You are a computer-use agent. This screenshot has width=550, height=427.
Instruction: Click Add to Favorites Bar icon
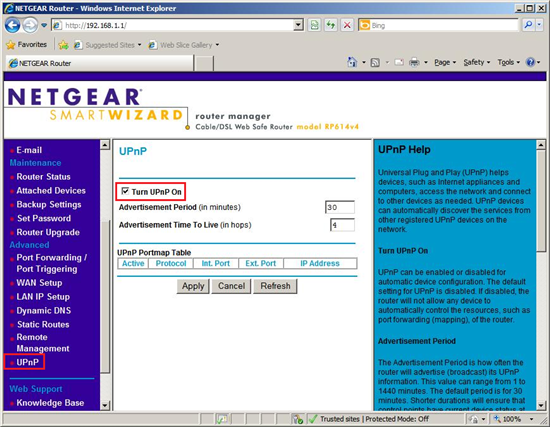pyautogui.click(x=63, y=45)
